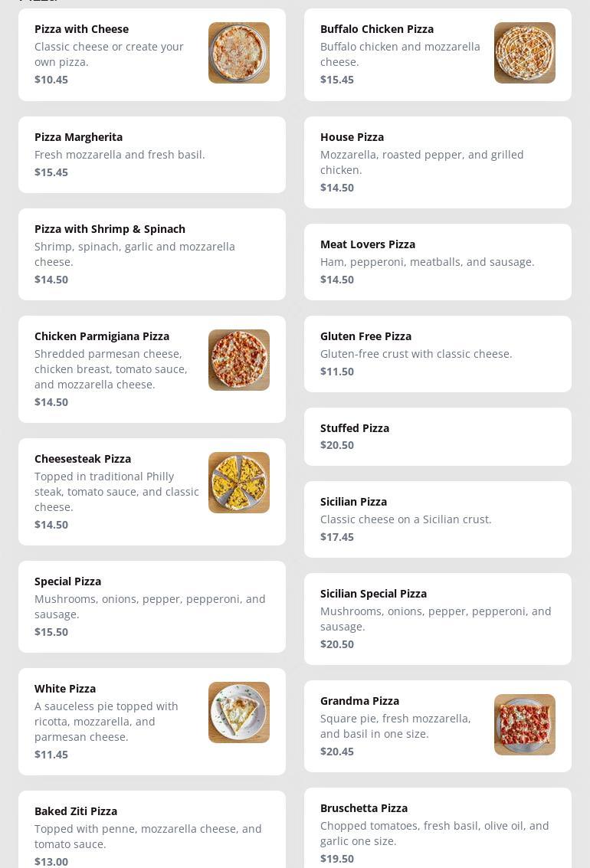The height and width of the screenshot is (868, 590).
Task: Choose the House Pizza card
Action: [438, 162]
